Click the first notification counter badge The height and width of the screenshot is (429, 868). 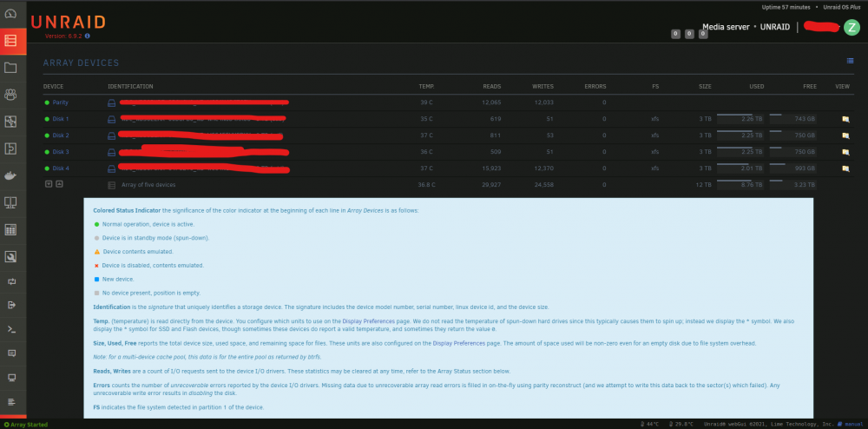[x=675, y=35]
